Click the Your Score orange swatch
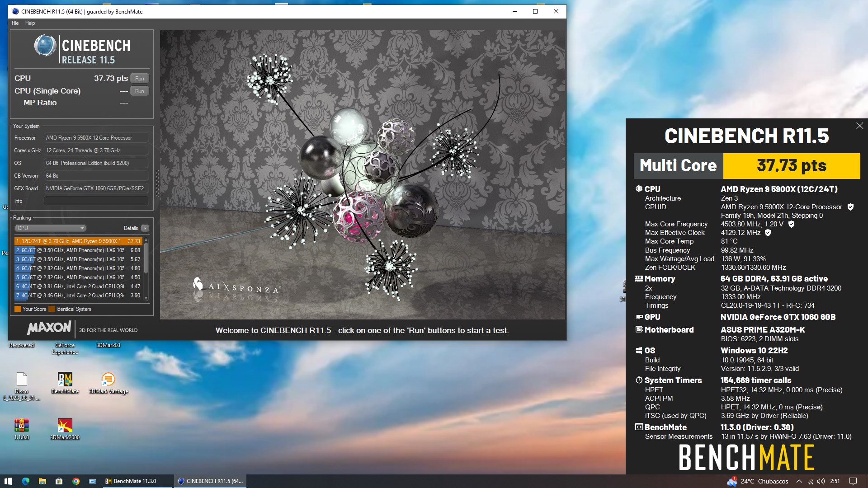 click(x=18, y=309)
